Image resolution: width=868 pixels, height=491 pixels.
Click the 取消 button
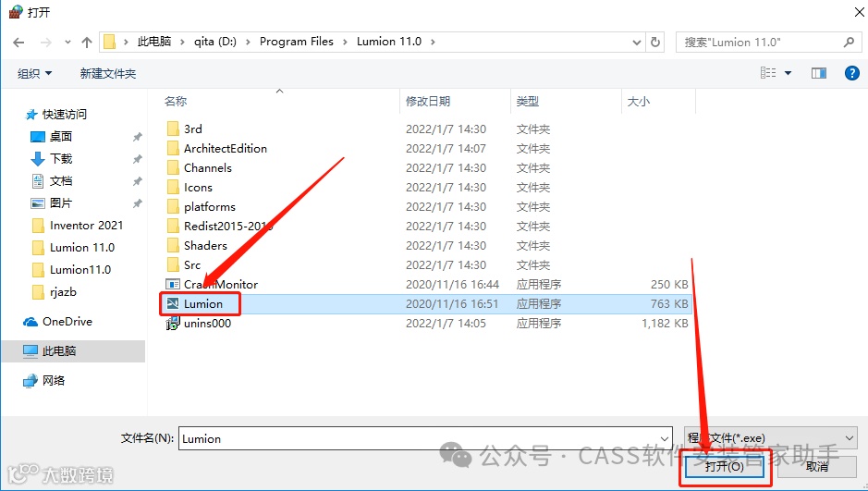tap(816, 467)
